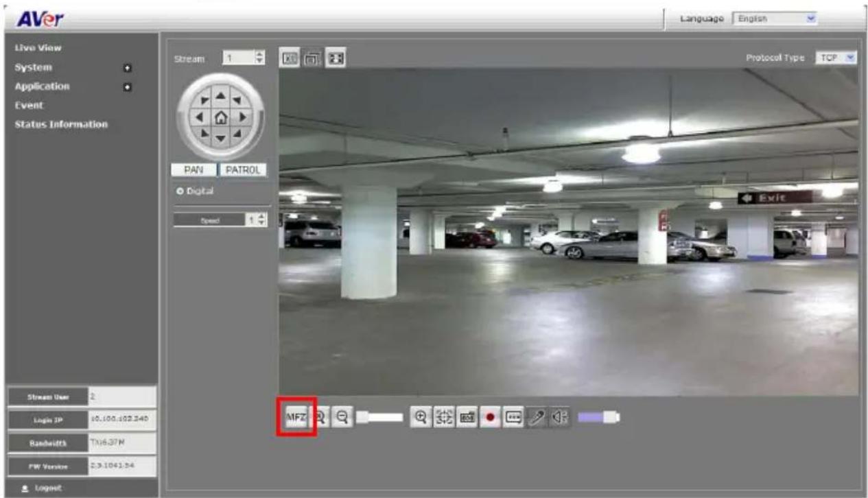Click the PATROL button
The height and width of the screenshot is (498, 868).
click(x=243, y=171)
